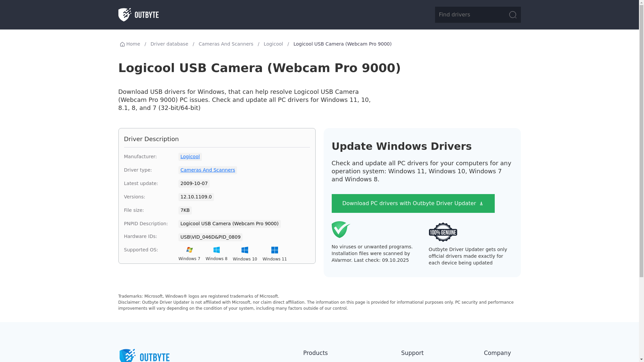Click the Outbyte footer logo

[x=144, y=355]
